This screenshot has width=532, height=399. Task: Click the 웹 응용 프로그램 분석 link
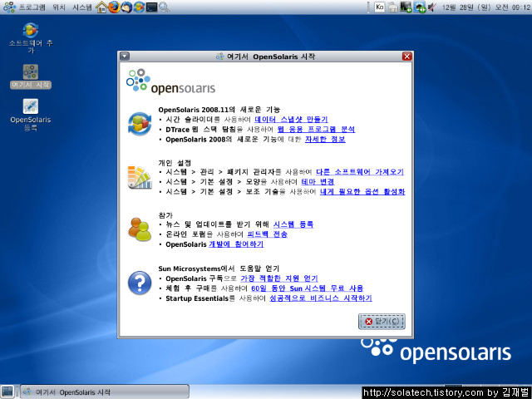coord(316,130)
